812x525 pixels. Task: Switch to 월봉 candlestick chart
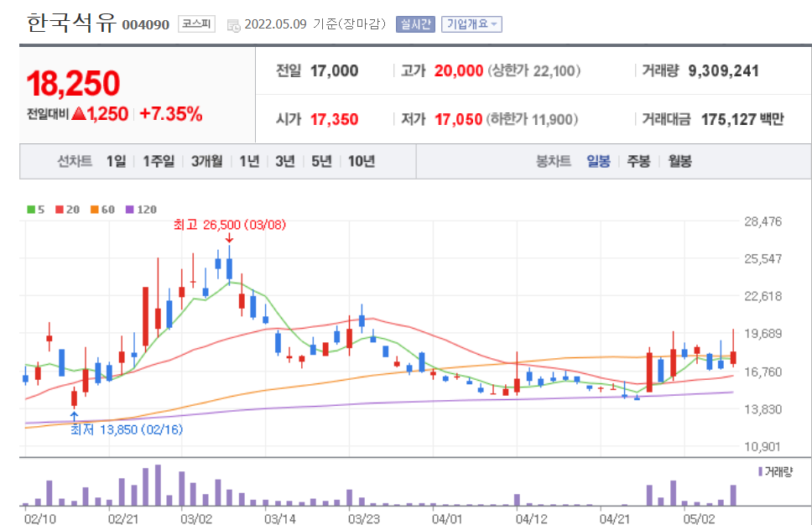[x=679, y=162]
